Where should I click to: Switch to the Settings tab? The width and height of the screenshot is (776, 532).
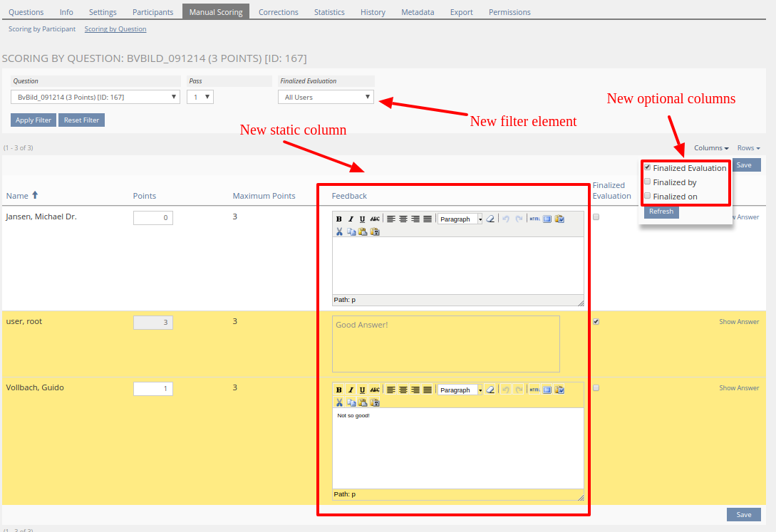(103, 12)
